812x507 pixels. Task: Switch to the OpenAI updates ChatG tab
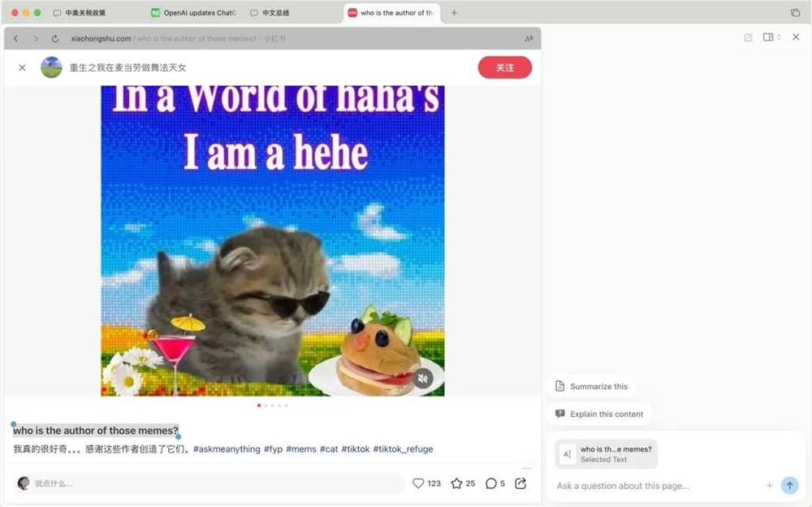193,13
